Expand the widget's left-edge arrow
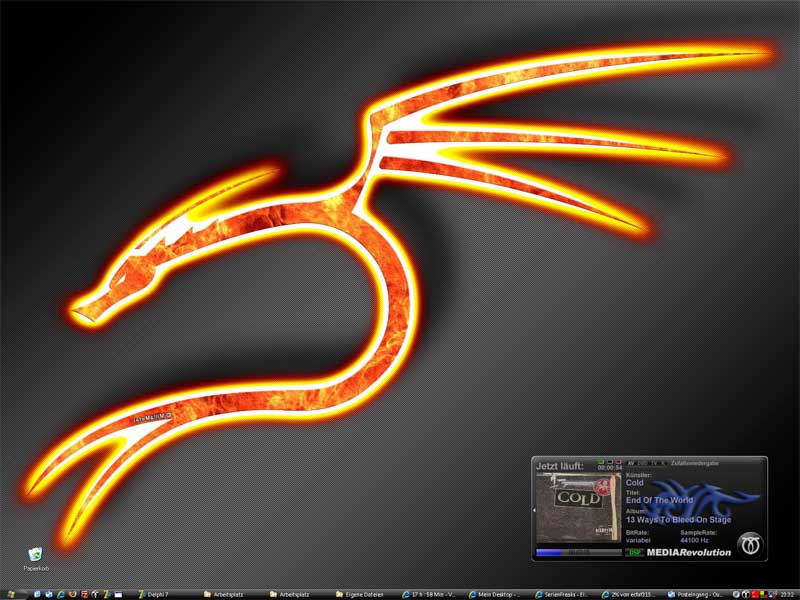 533,509
